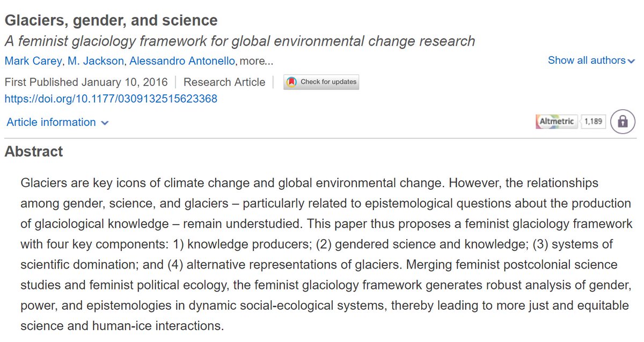
Task: Open author Mark Carey's link
Action: tap(33, 61)
